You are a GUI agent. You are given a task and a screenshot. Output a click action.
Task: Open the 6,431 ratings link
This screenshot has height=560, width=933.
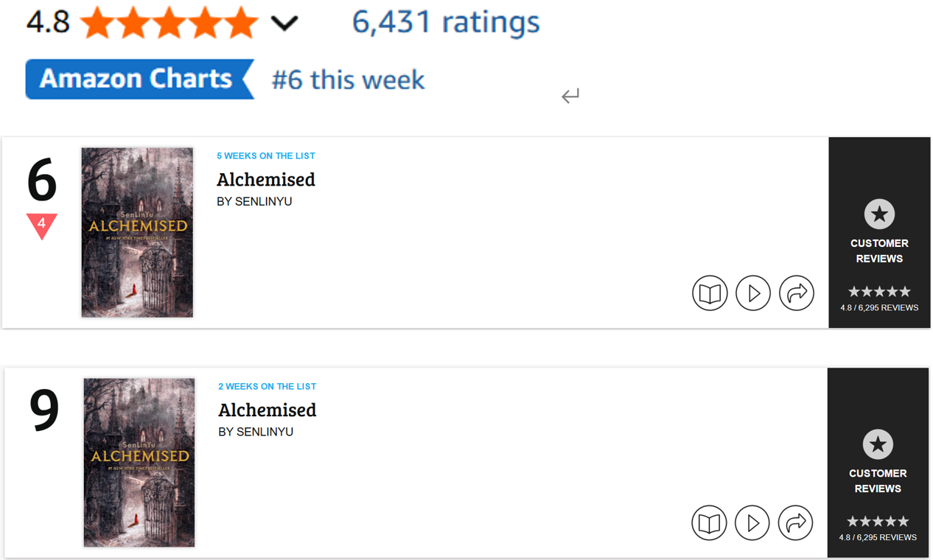tap(446, 22)
